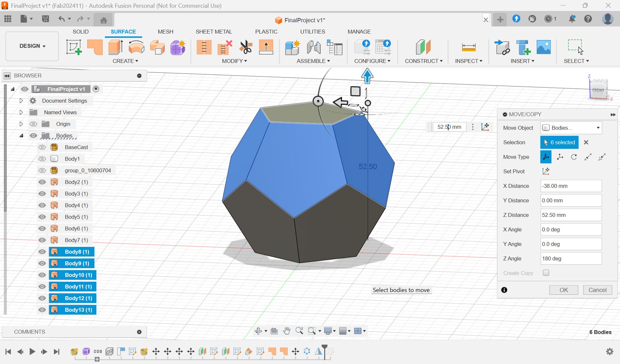Click the X Distance input field
Screen dimensions: 620x364
tap(571, 186)
